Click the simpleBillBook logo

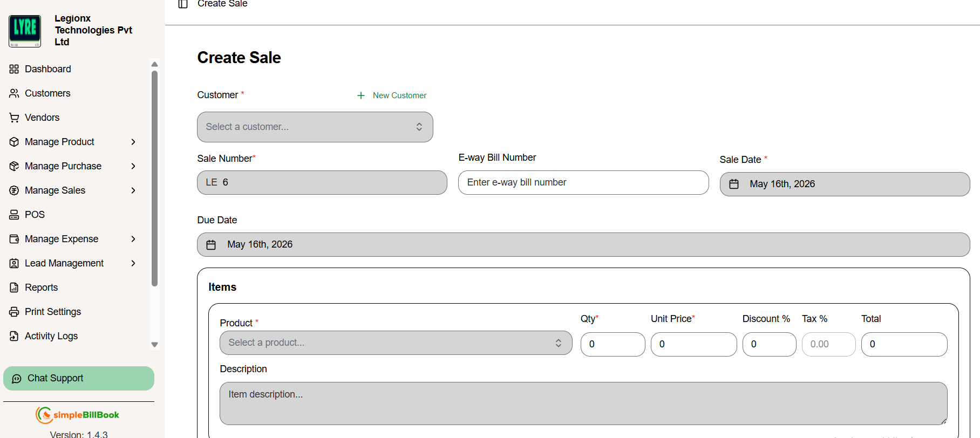pos(77,415)
